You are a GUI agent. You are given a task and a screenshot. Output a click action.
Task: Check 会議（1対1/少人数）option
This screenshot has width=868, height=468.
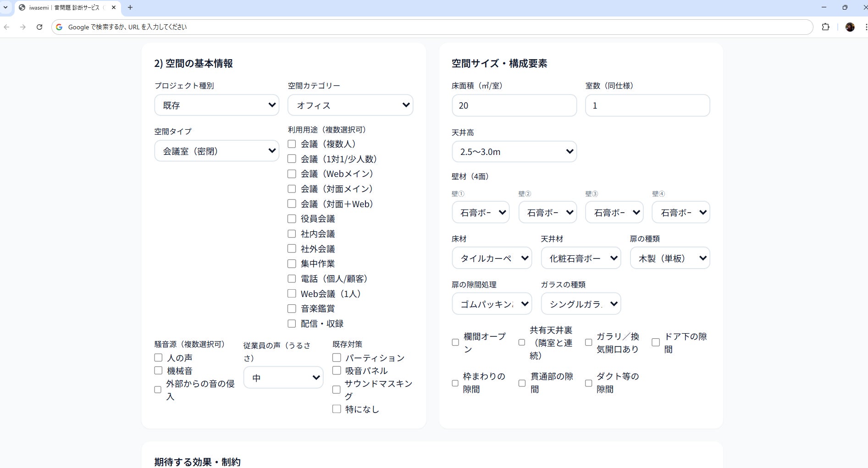(x=292, y=159)
